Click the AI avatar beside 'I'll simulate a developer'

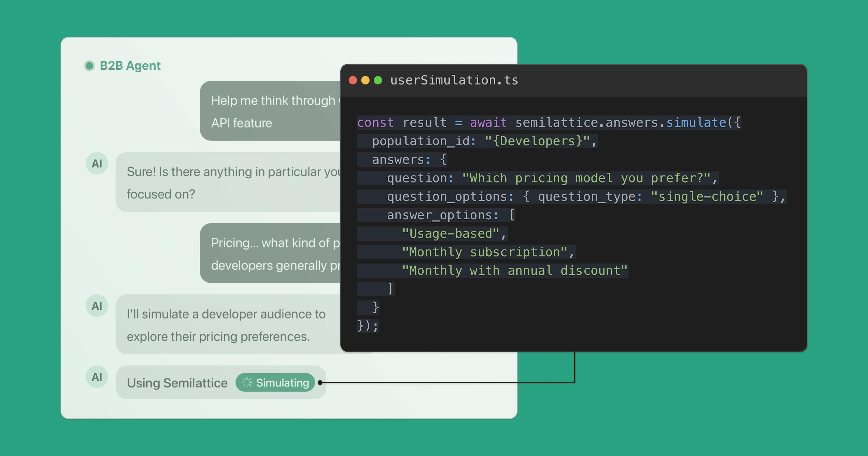(x=97, y=306)
